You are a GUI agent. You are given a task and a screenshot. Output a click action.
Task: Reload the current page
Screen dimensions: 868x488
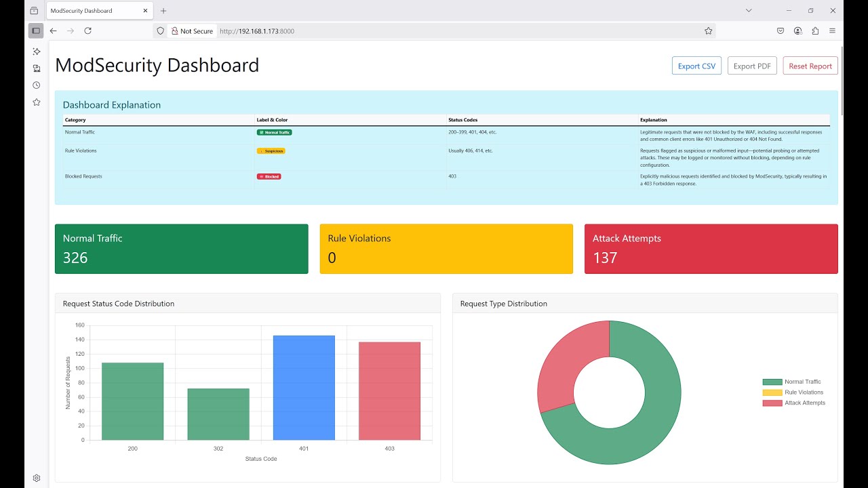(87, 30)
